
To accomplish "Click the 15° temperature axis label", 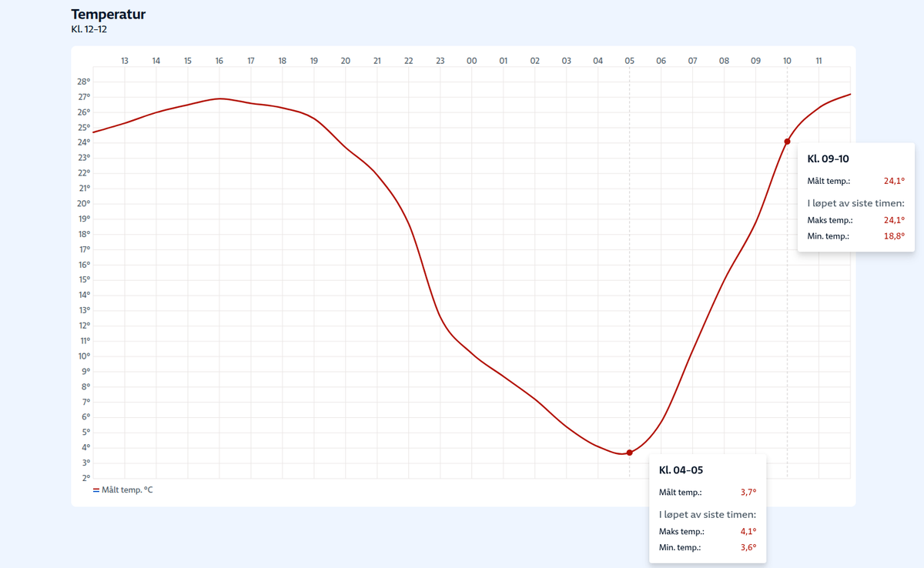I will click(84, 279).
